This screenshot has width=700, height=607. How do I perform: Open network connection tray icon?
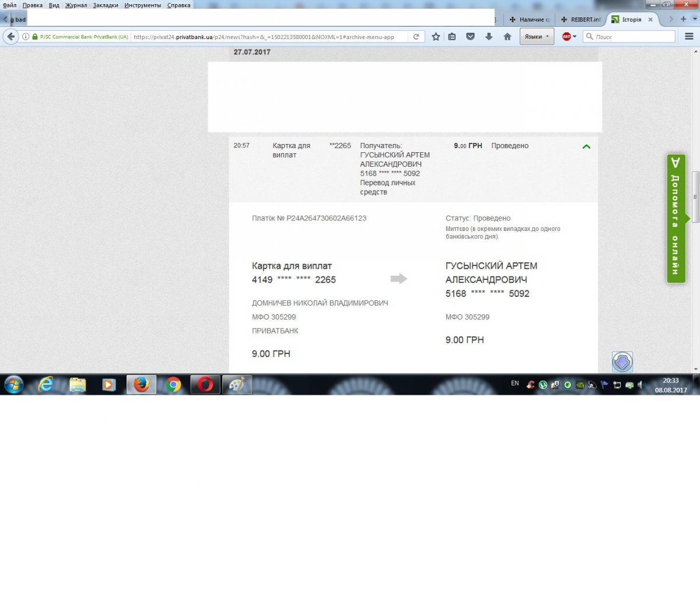pyautogui.click(x=617, y=385)
